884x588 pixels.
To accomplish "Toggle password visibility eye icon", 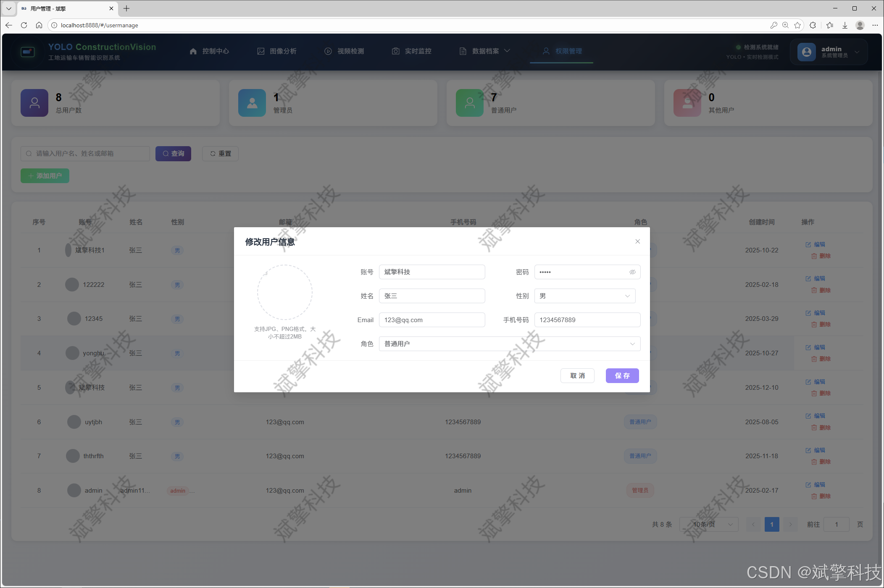I will pyautogui.click(x=632, y=272).
